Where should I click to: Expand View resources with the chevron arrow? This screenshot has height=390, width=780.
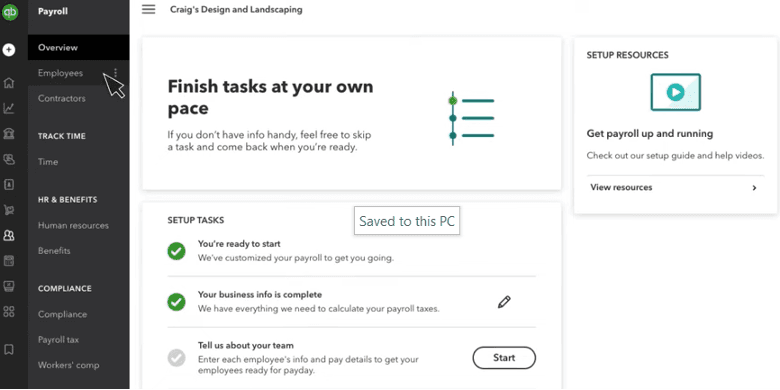tap(754, 188)
